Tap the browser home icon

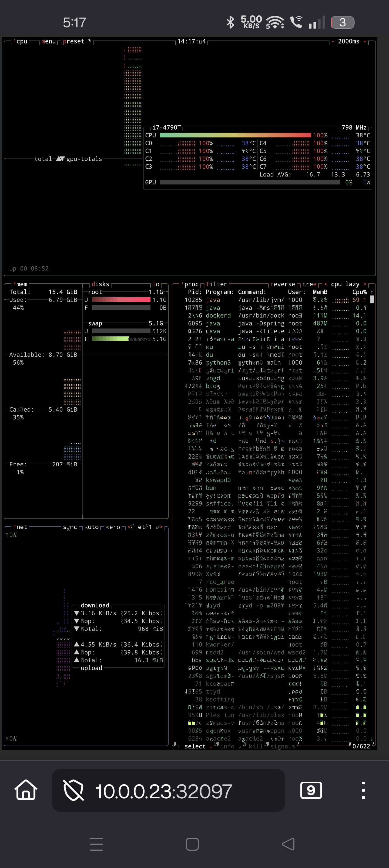point(26,790)
